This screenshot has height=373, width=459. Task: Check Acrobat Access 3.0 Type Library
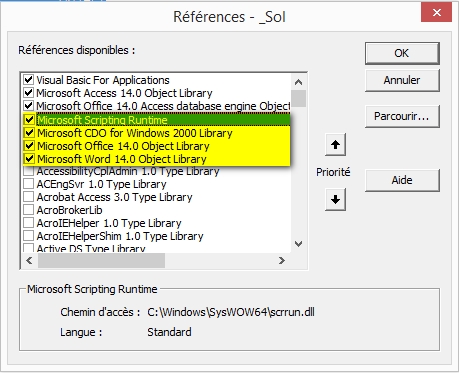(28, 197)
